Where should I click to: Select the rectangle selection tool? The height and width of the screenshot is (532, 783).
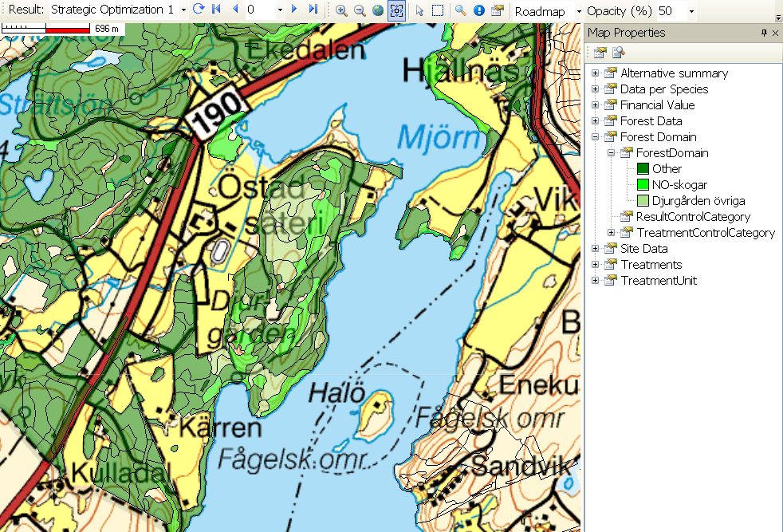438,10
